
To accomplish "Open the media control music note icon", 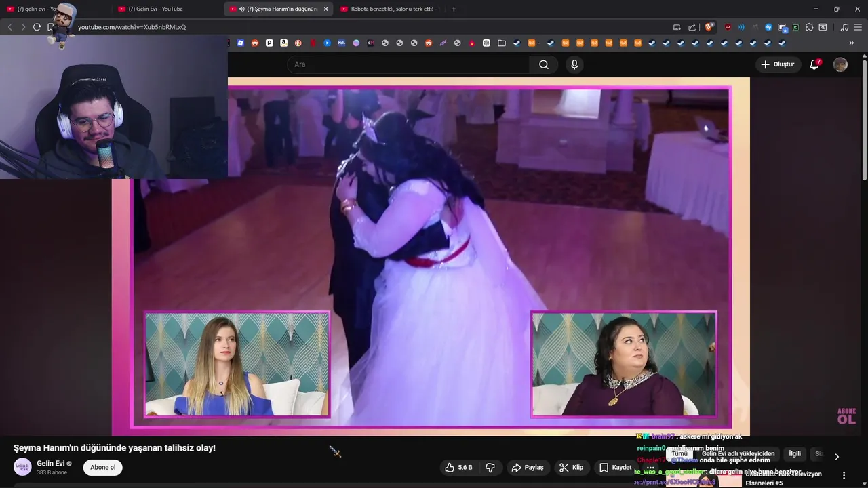I will point(844,27).
